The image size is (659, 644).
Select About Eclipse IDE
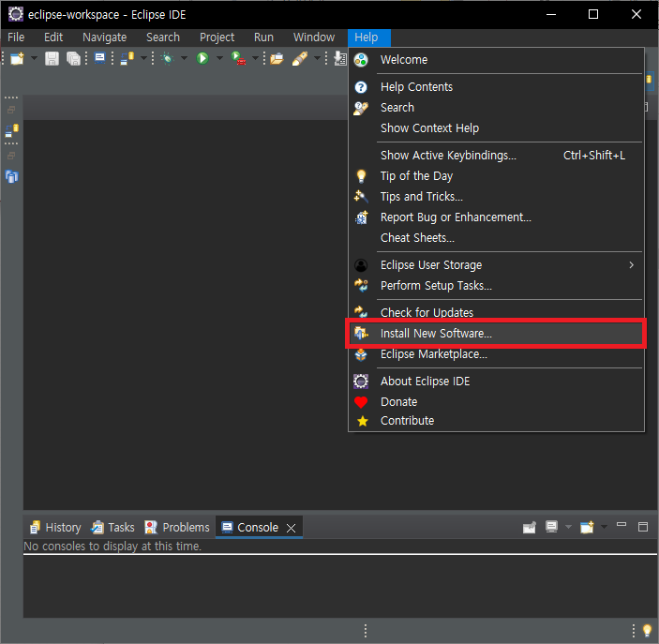click(496, 382)
